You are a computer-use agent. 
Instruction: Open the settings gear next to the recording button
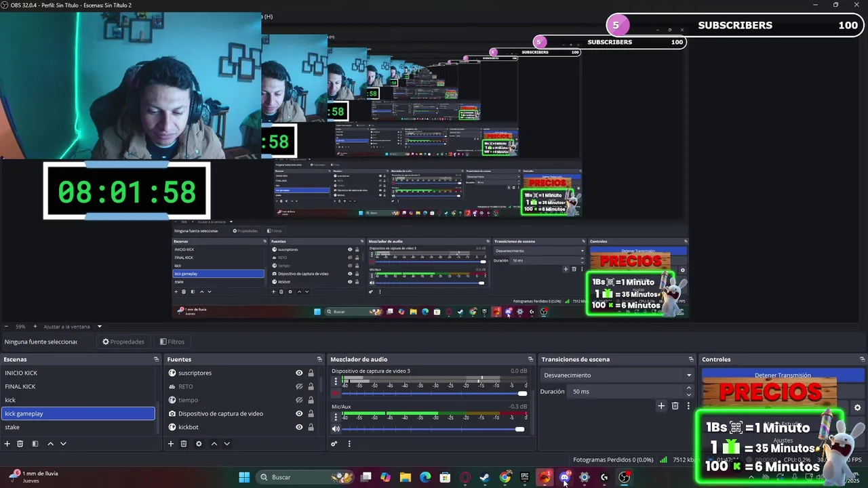857,408
